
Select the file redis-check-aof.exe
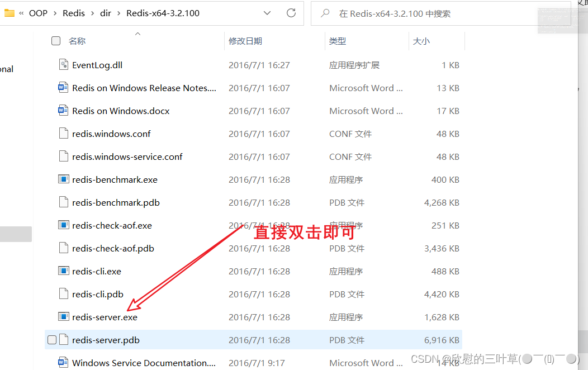(112, 225)
